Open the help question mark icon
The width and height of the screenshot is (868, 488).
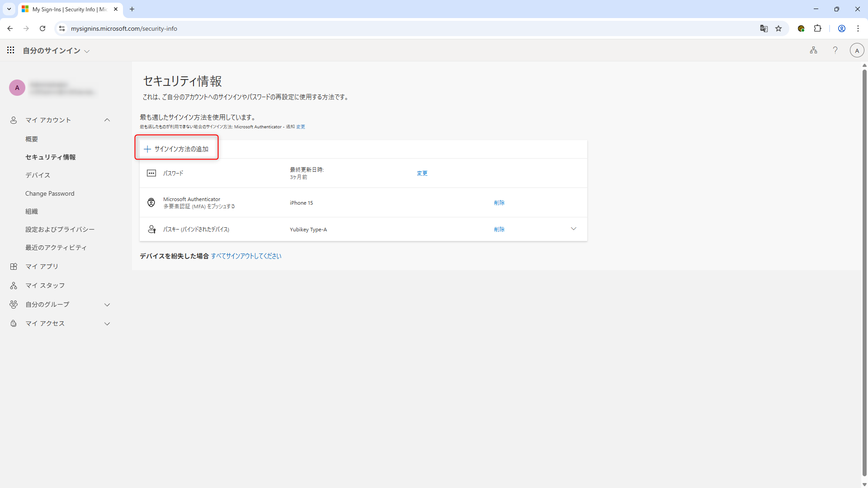(835, 50)
